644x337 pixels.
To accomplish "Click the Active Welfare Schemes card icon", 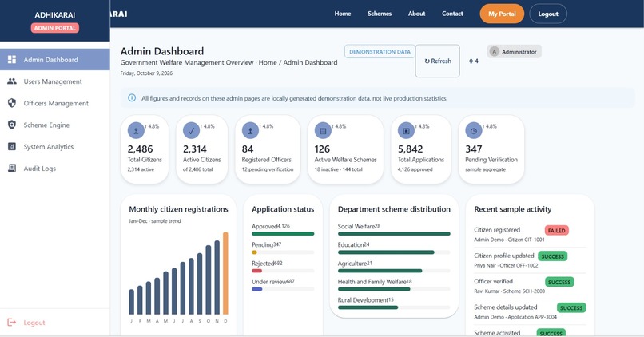I will click(323, 130).
